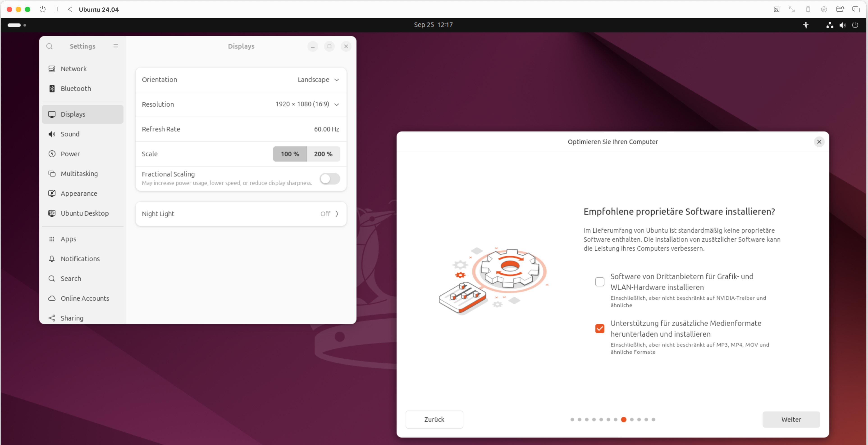Click the Multitasking icon in sidebar
Viewport: 868px width, 445px height.
coord(52,174)
